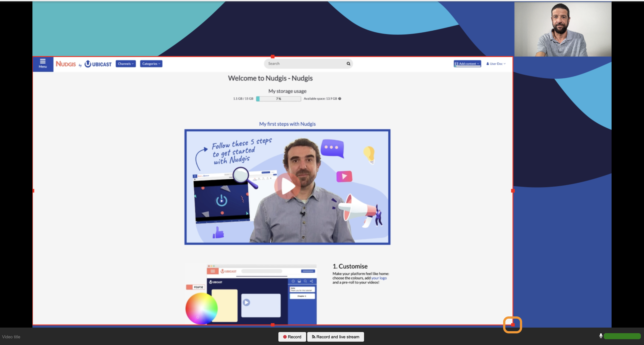The image size is (644, 345).
Task: Open the My first steps with Nudgis link
Action: point(287,124)
